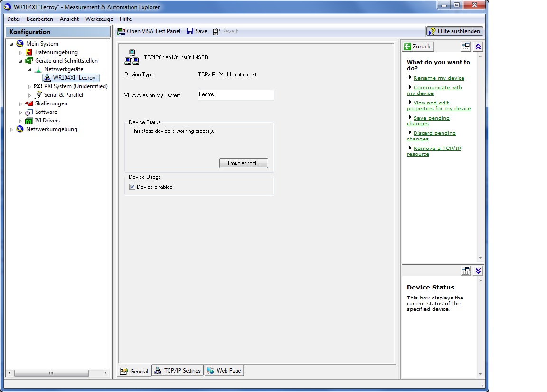Click the Serial & Parallel connector icon
The image size is (547, 392).
pyautogui.click(x=38, y=95)
